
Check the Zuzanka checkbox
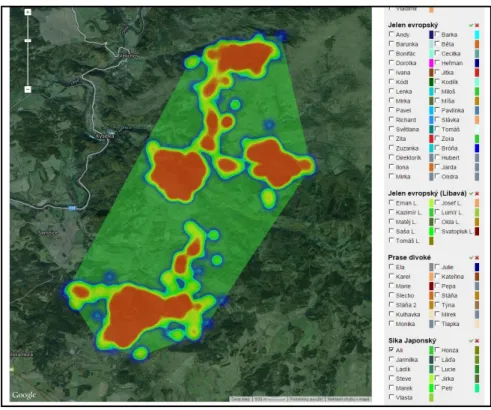391,148
